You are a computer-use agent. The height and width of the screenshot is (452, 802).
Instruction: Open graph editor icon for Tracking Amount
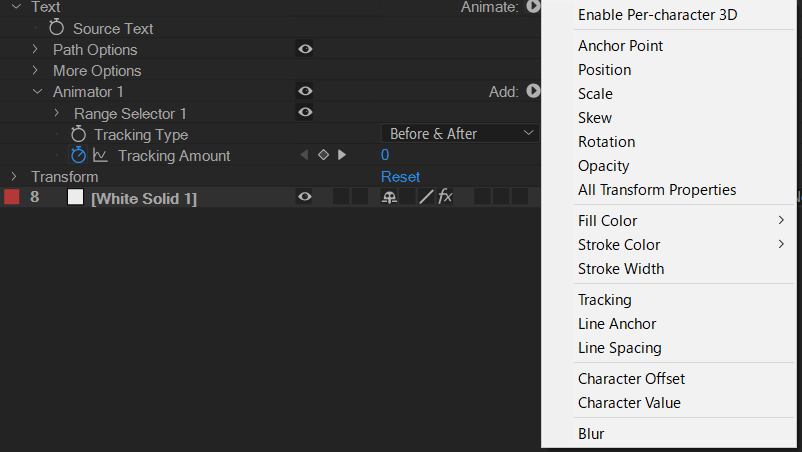(x=101, y=155)
